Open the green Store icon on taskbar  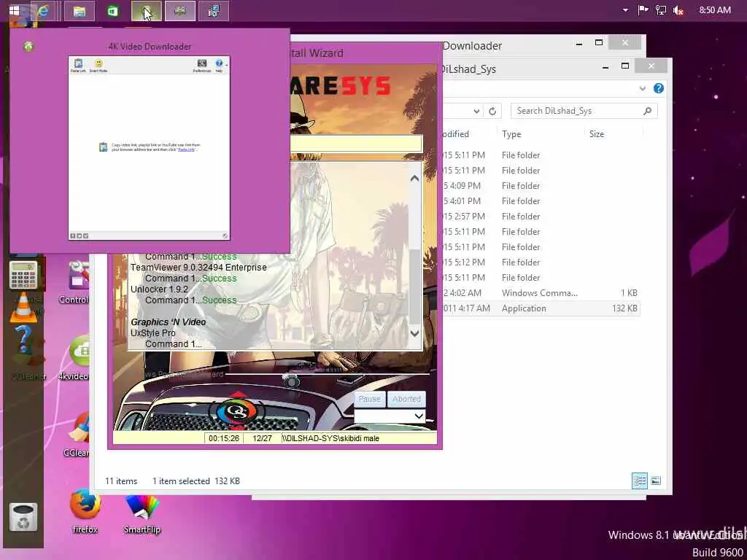click(x=113, y=10)
